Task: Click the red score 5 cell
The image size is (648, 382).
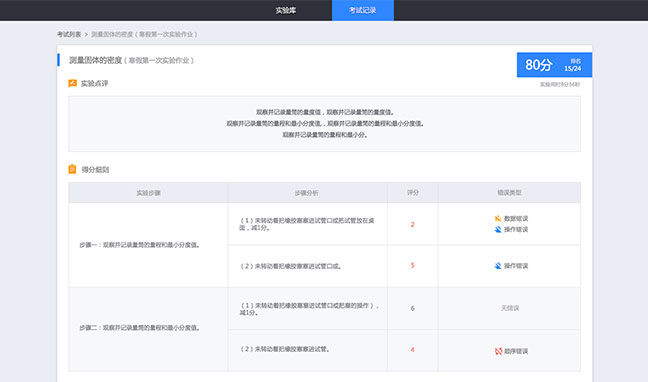Action: coord(412,265)
